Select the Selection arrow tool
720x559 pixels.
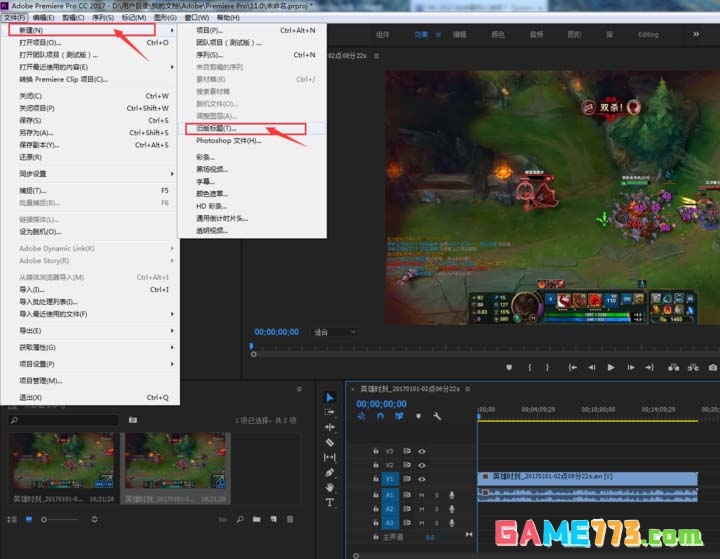(329, 397)
